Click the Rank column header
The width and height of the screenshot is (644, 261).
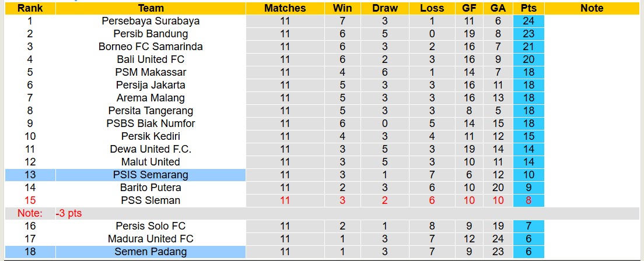pyautogui.click(x=29, y=8)
